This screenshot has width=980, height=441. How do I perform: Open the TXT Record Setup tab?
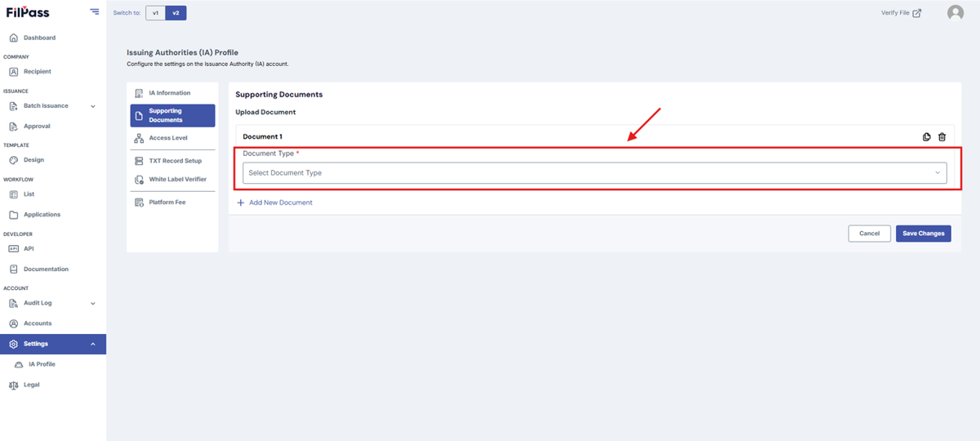(172, 161)
